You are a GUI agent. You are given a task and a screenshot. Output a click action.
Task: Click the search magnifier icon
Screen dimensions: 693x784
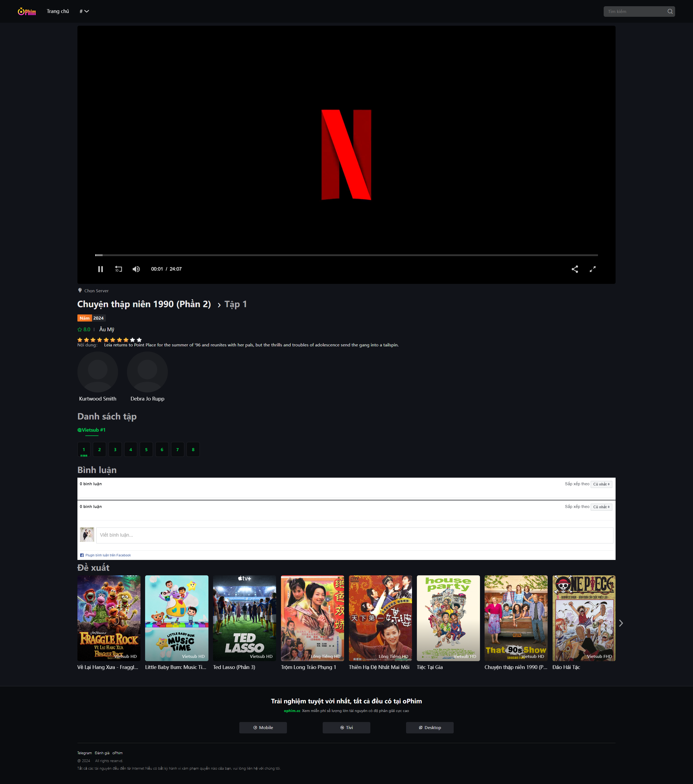(x=670, y=12)
